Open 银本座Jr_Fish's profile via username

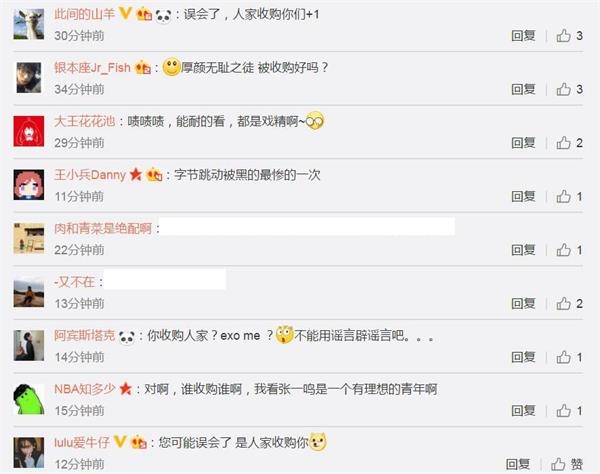click(x=92, y=68)
